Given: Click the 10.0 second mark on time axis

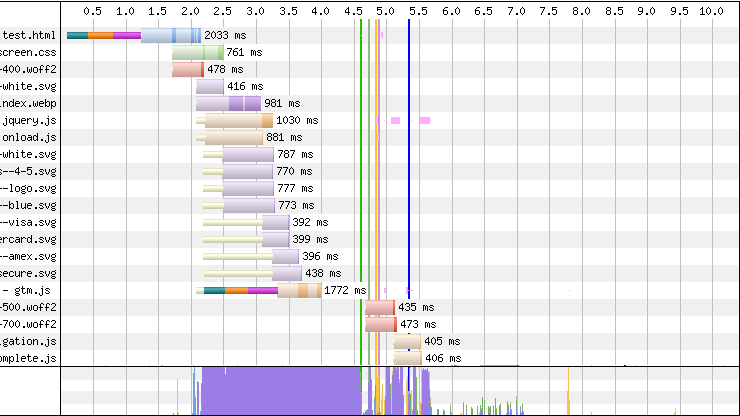Looking at the screenshot, I should (x=711, y=11).
